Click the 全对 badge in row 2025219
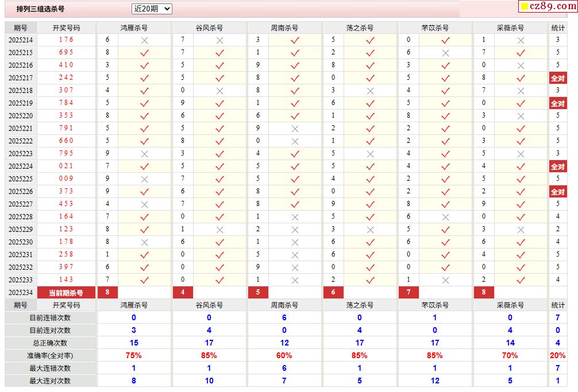This screenshot has width=578, height=392. click(558, 103)
